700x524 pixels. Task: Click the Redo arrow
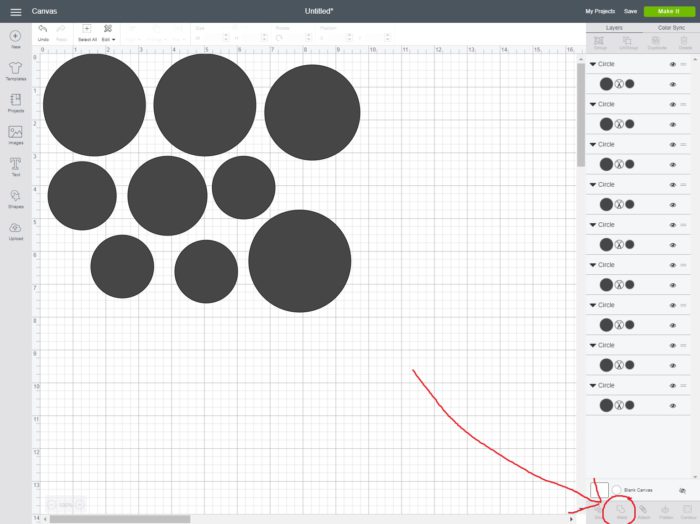[61, 29]
